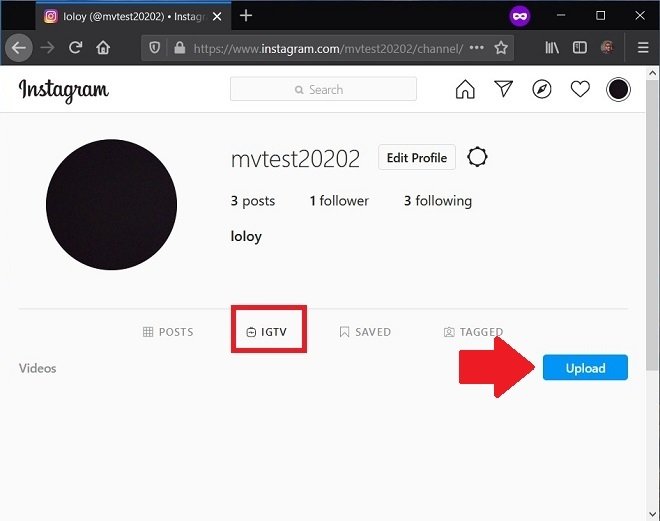Go back with browser back arrow
This screenshot has width=660, height=521.
pos(19,48)
